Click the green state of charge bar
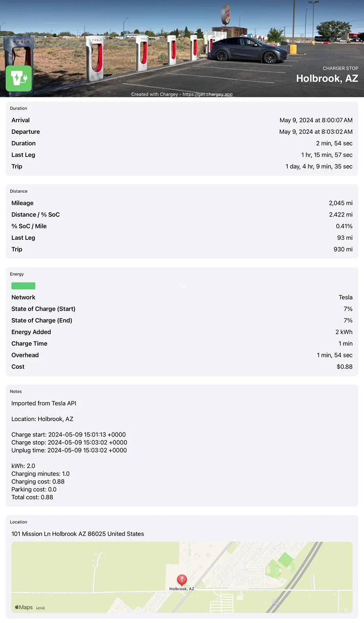The height and width of the screenshot is (623, 364). [23, 286]
